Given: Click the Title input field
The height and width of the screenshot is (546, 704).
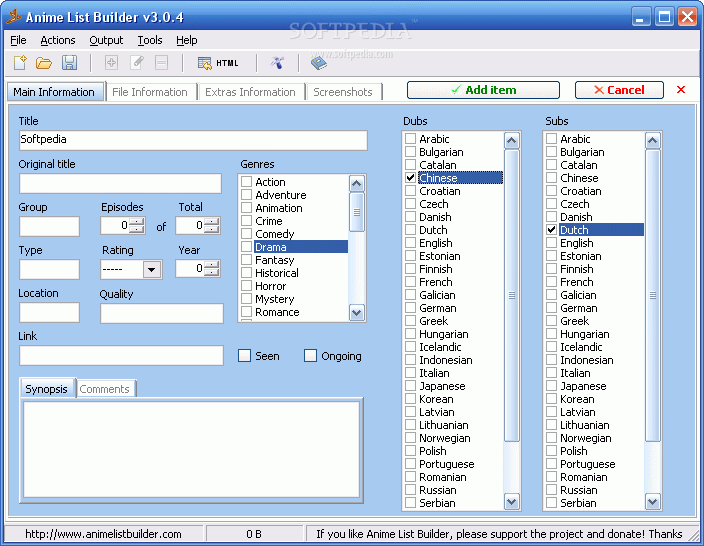Looking at the screenshot, I should coord(193,140).
